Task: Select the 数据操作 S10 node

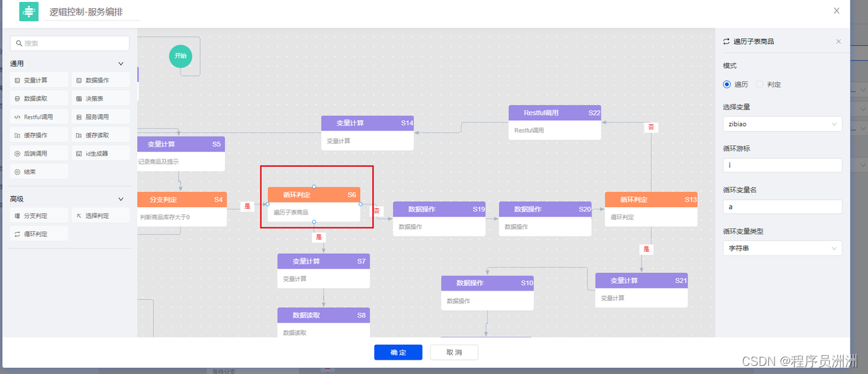Action: [488, 293]
